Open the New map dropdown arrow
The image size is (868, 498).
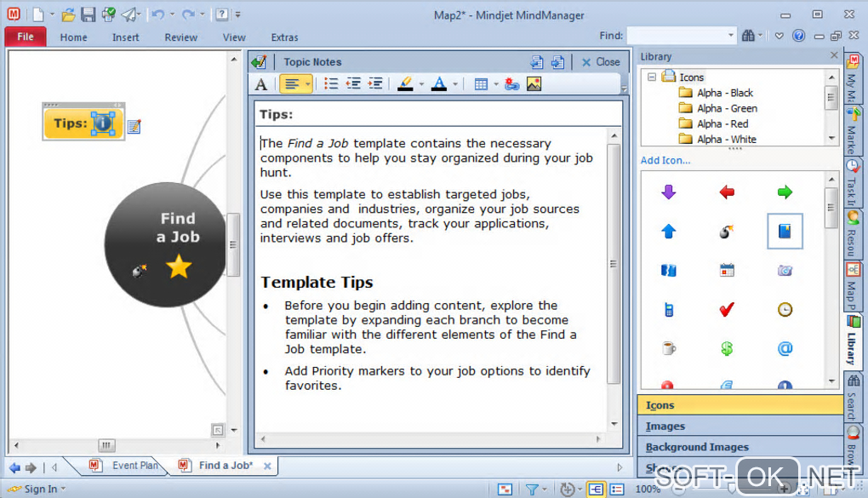[52, 15]
